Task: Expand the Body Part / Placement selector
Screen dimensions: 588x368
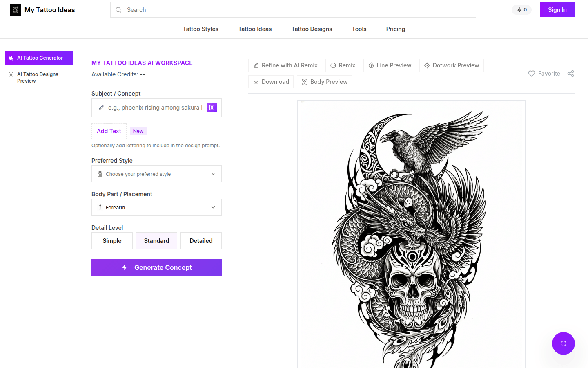Action: 156,207
